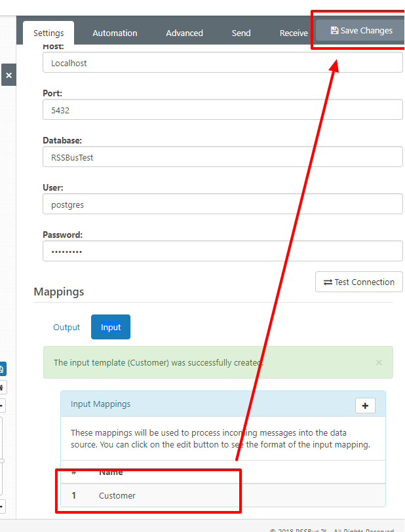Edit the Host field containing Localhost
The image size is (405, 532).
(223, 63)
